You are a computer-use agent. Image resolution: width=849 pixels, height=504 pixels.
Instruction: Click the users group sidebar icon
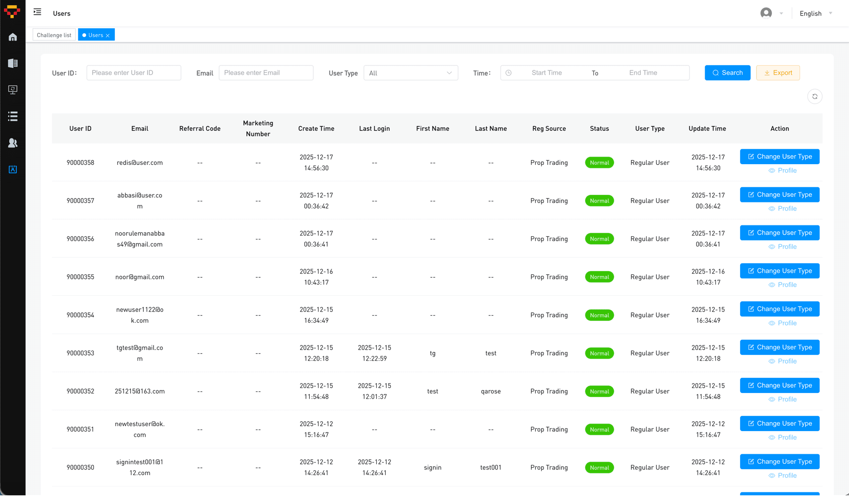(13, 143)
